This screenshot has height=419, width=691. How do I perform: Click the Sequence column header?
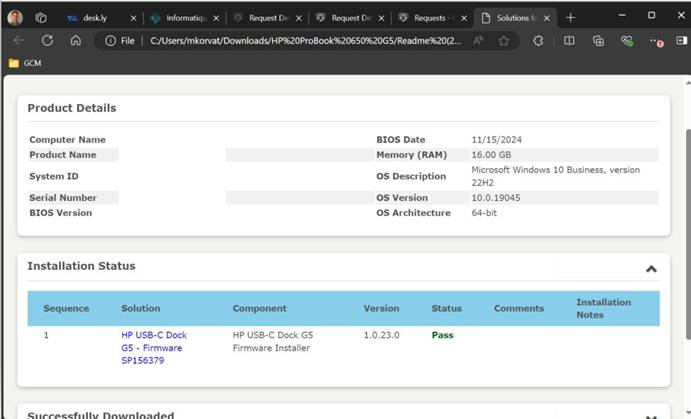tap(66, 308)
